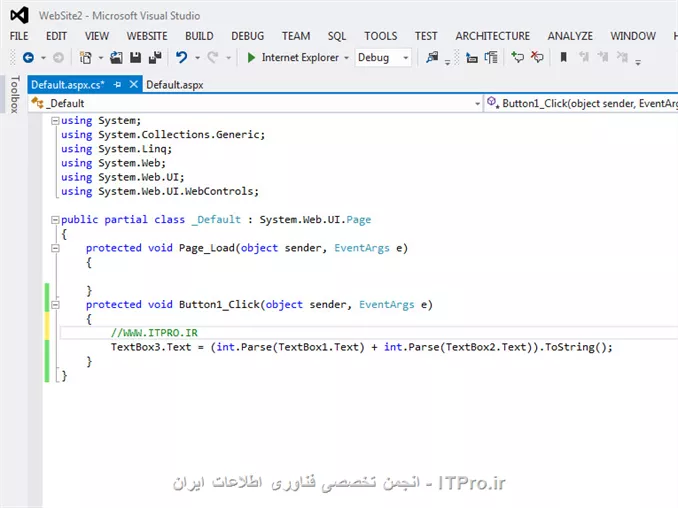Open toolbar overflow options after bookmark icons
Viewport: 678px width, 508px height.
(x=638, y=63)
